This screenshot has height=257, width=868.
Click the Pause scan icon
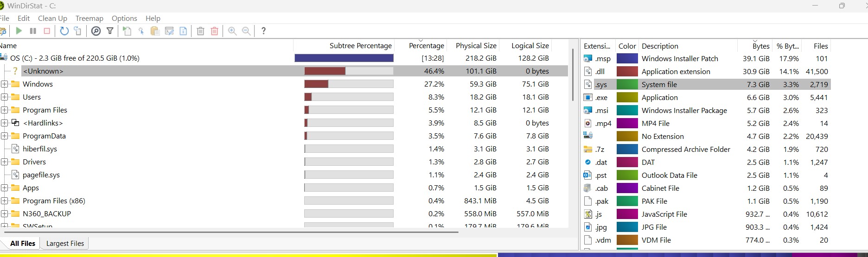pos(33,31)
